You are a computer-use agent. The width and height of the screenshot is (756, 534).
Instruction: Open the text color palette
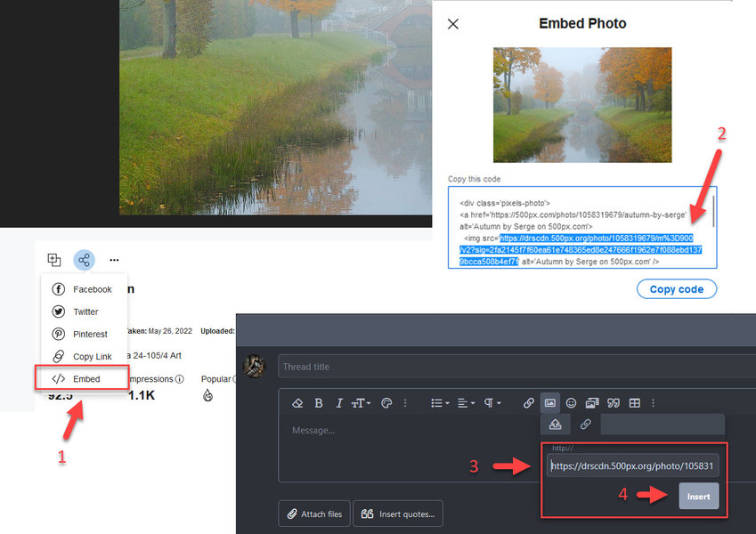[x=386, y=403]
